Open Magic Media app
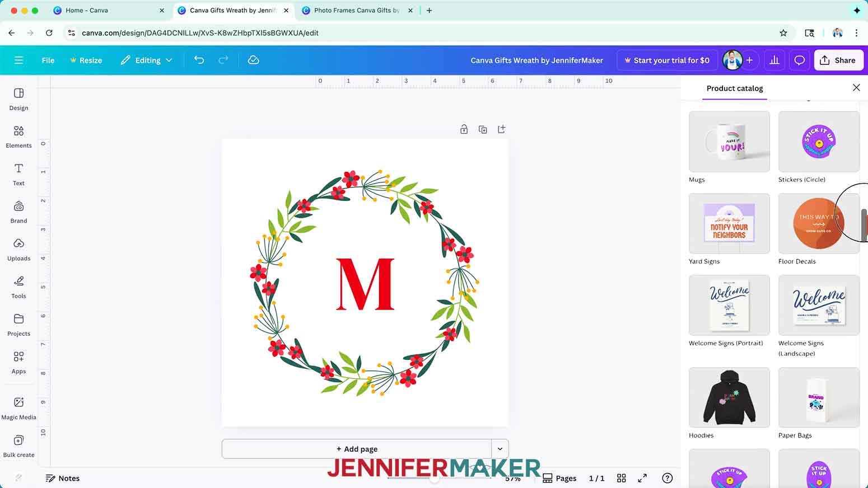The height and width of the screenshot is (488, 868). [x=18, y=408]
